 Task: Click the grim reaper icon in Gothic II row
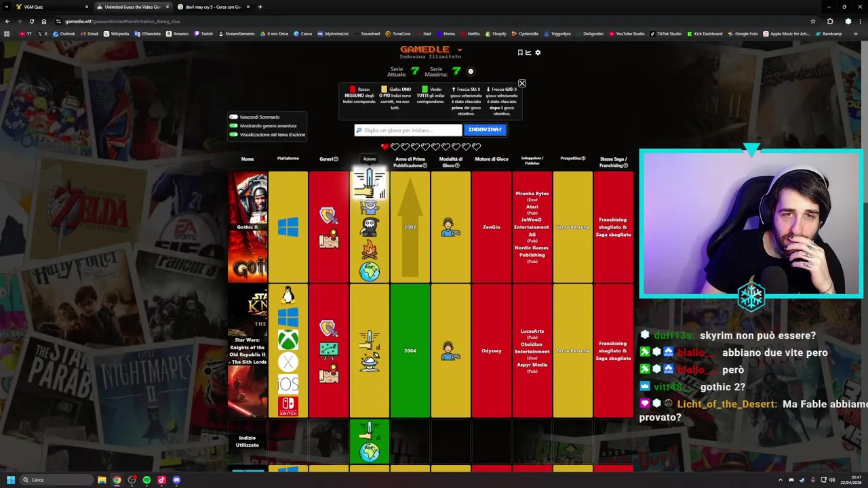point(370,227)
